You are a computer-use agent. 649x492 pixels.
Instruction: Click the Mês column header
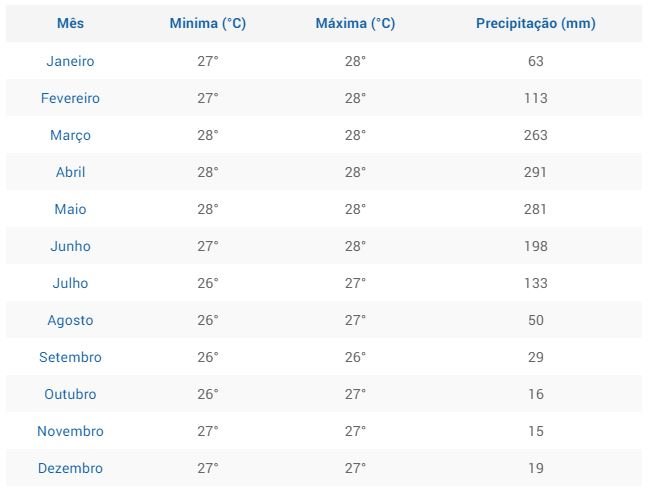pyautogui.click(x=70, y=23)
